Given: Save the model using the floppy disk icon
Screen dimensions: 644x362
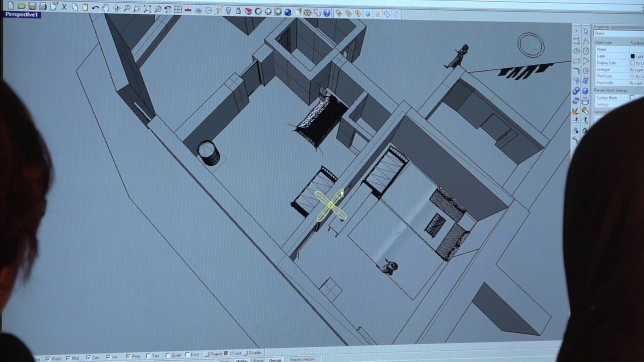Looking at the screenshot, I should point(32,6).
